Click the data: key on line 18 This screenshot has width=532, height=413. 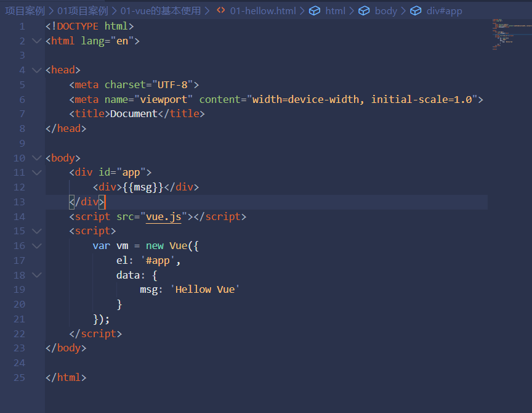click(131, 275)
